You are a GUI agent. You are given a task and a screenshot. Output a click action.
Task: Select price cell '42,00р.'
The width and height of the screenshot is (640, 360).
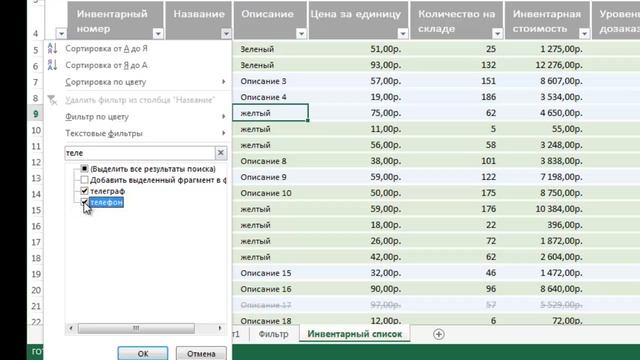pyautogui.click(x=359, y=257)
